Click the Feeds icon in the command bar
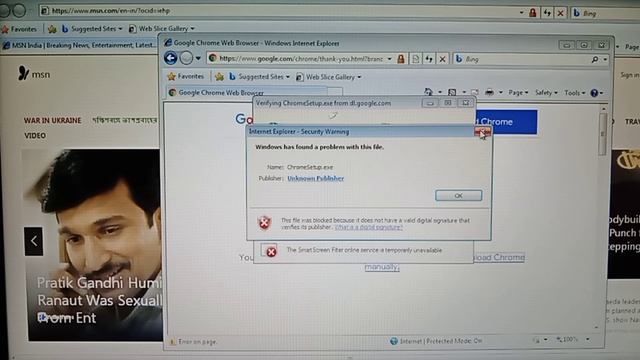 (452, 93)
